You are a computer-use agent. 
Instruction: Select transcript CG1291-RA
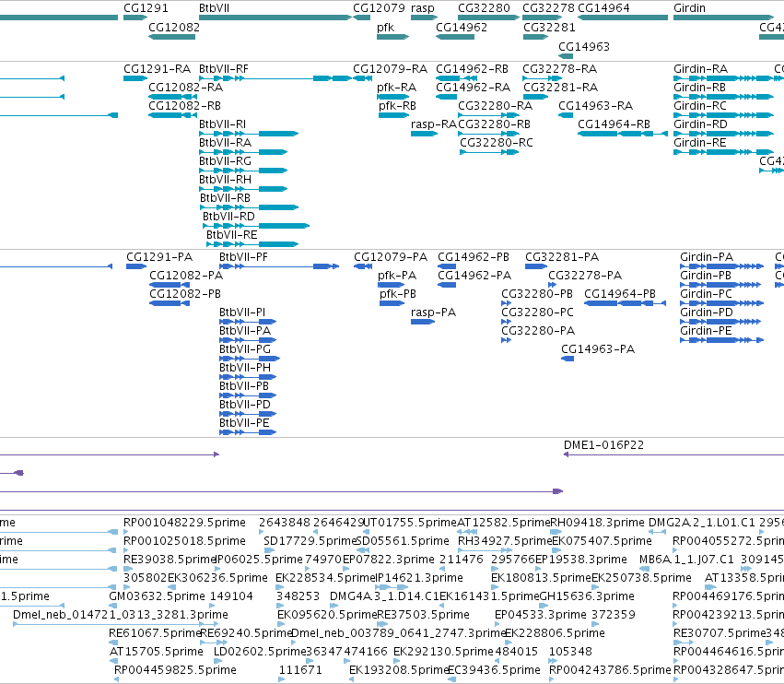(x=157, y=68)
